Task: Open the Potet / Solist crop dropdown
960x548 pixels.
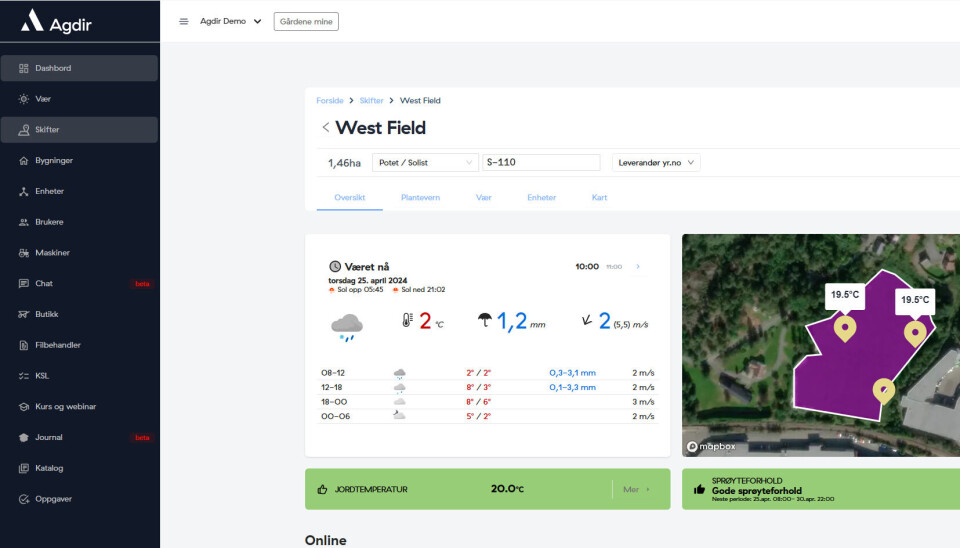Action: pyautogui.click(x=426, y=162)
